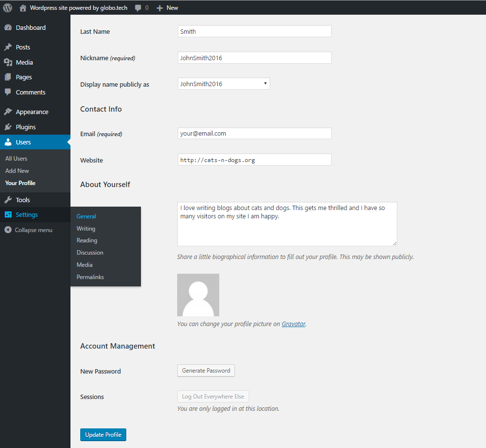The image size is (486, 448).
Task: Click the plus icon next to New
Action: (x=160, y=8)
